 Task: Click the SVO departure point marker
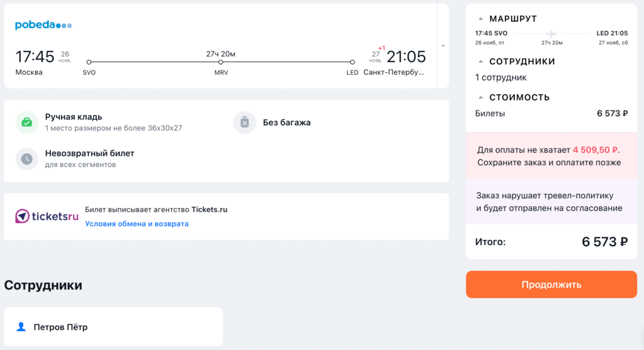[89, 62]
